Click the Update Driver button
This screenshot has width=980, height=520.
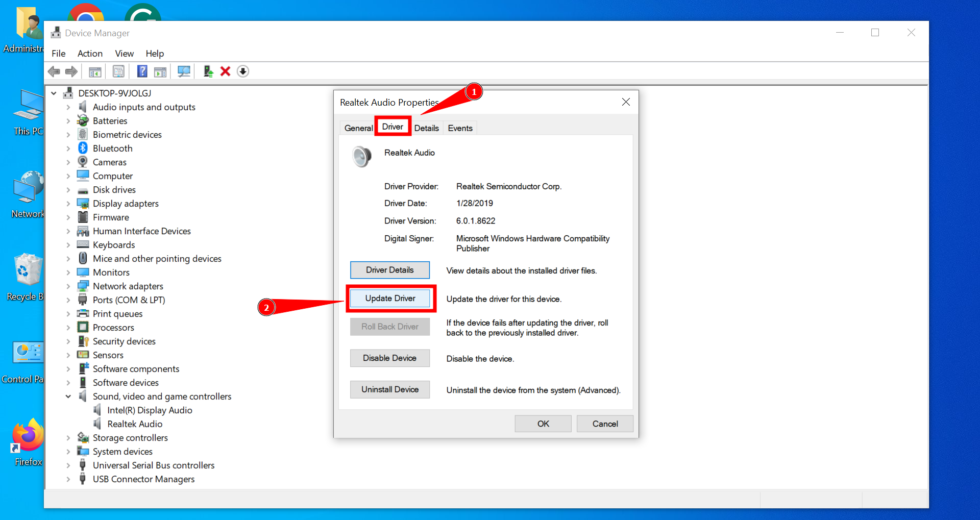[x=390, y=299]
